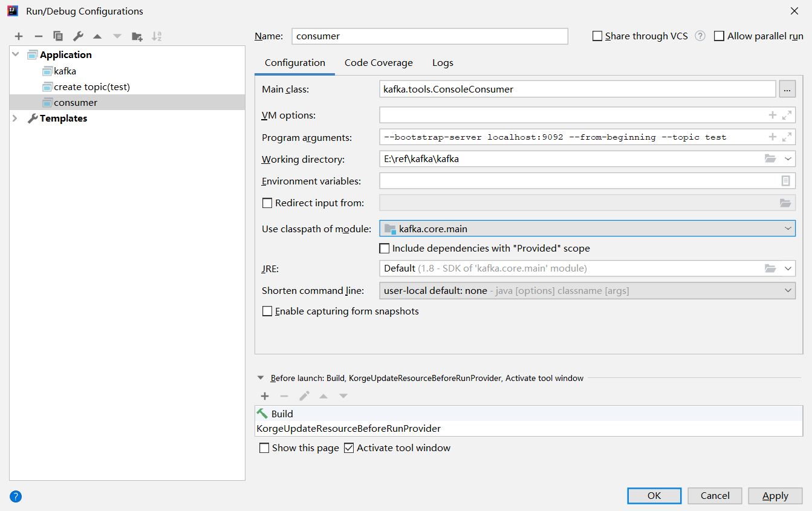This screenshot has height=511, width=812.
Task: Click the Name input field
Action: click(x=430, y=36)
